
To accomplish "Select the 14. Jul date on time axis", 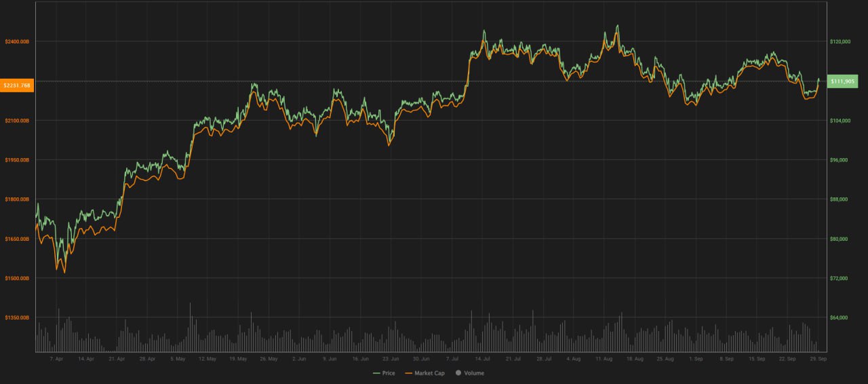I will tap(483, 358).
